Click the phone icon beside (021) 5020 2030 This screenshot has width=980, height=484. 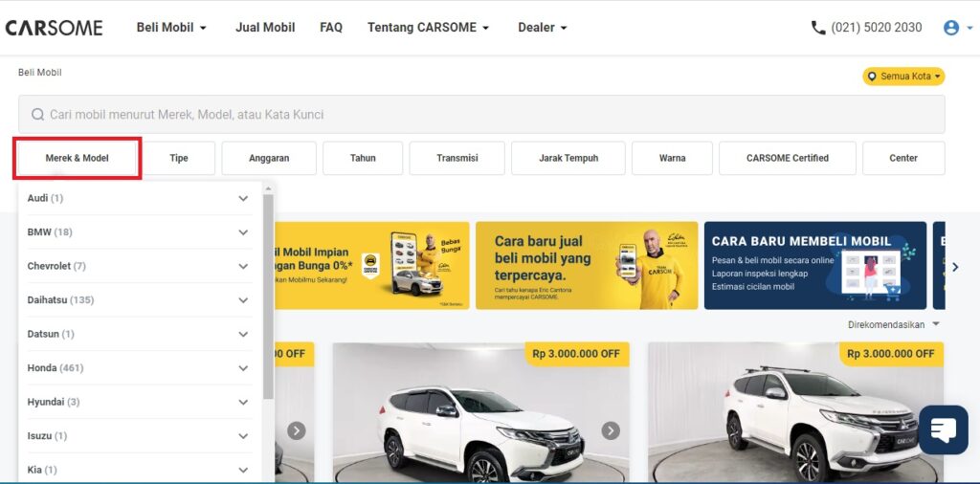tap(818, 28)
